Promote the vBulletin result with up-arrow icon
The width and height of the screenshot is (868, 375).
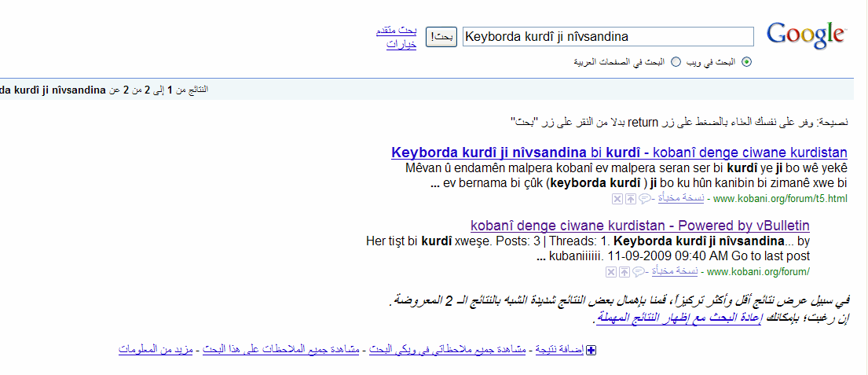624,272
